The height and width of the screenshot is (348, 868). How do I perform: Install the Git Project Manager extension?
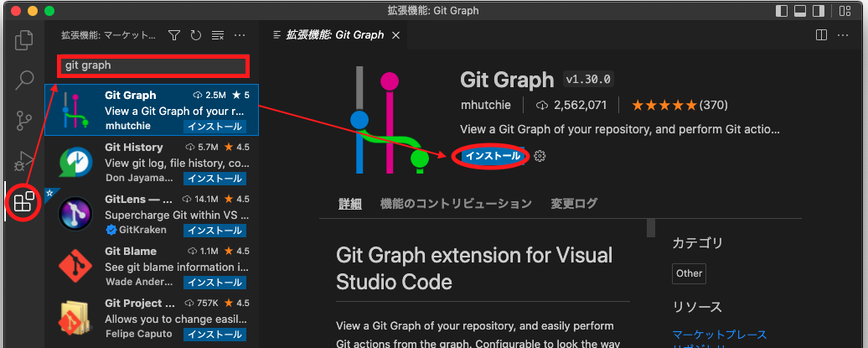(214, 334)
